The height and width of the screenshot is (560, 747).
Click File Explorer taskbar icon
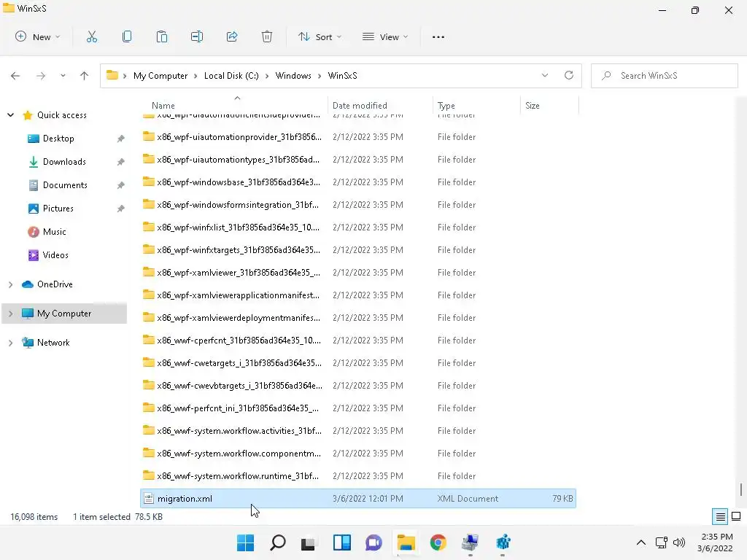coord(406,542)
